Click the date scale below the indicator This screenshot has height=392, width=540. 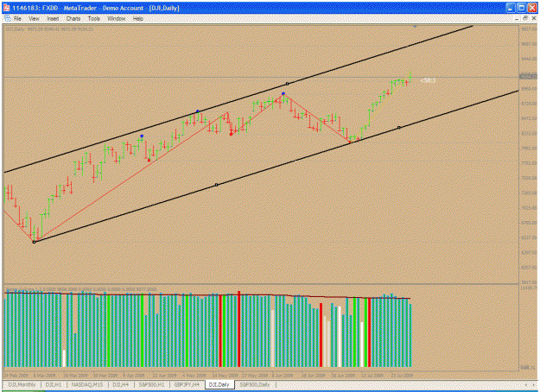click(x=261, y=375)
